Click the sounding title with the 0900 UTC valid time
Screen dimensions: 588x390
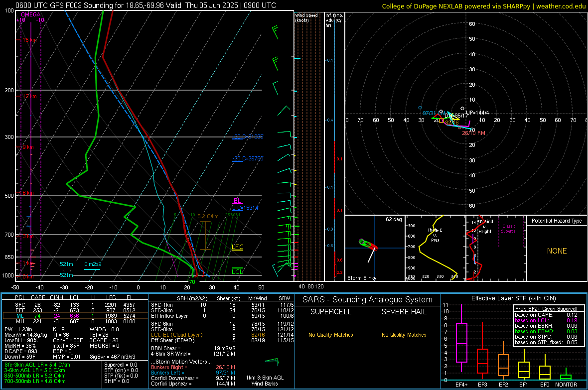point(146,5)
